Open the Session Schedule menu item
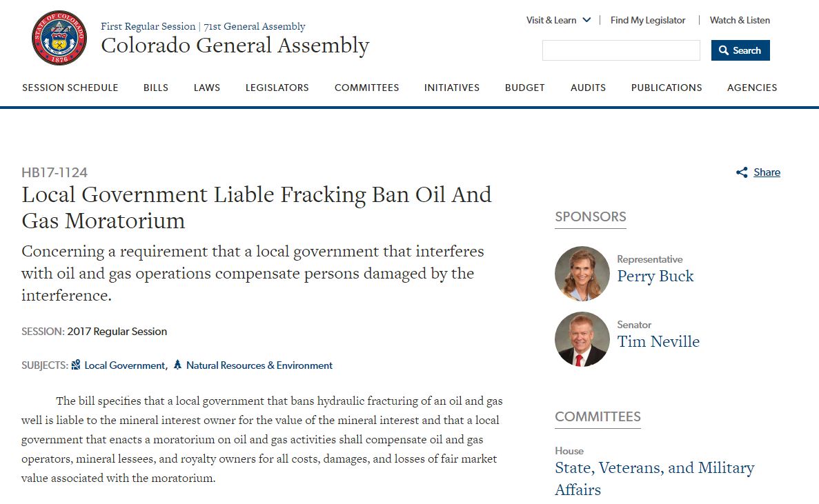819x504 pixels. 70,88
